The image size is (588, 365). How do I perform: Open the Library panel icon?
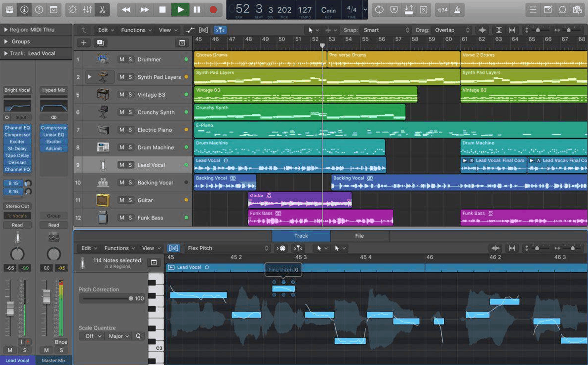(9, 9)
